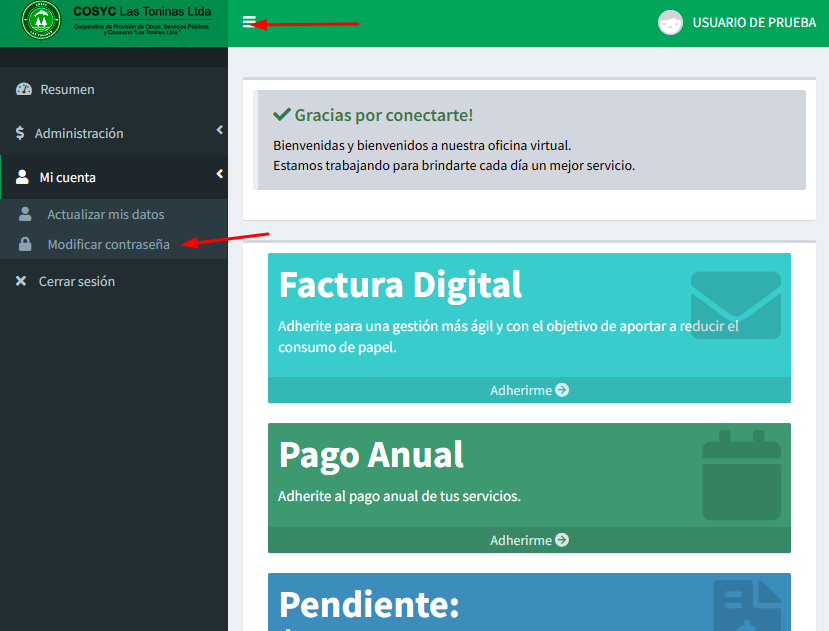
Task: Select the invoice document icon on Pendiente card
Action: (747, 606)
